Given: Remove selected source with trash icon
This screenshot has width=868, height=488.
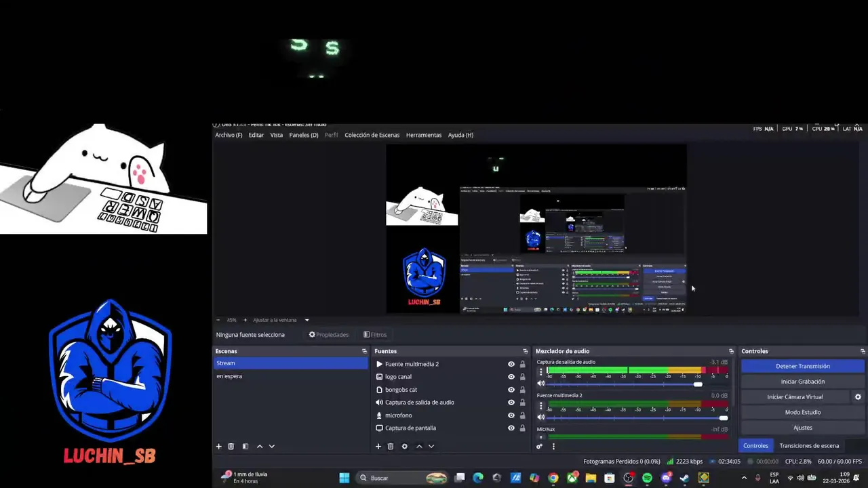Looking at the screenshot, I should click(x=391, y=447).
